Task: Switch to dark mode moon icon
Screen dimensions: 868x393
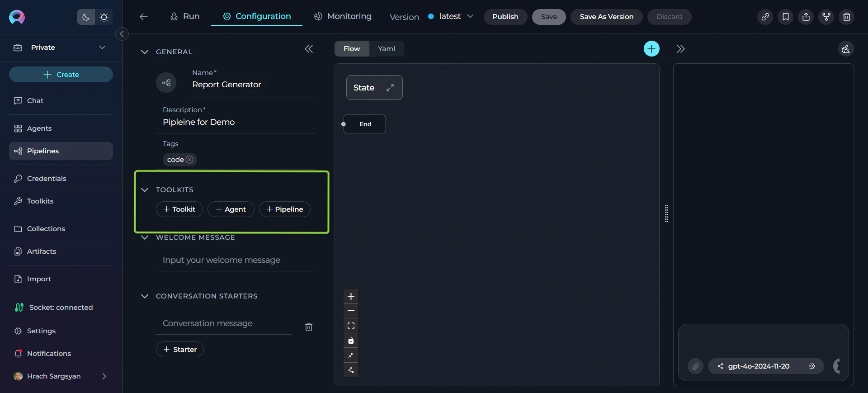Action: pyautogui.click(x=86, y=17)
